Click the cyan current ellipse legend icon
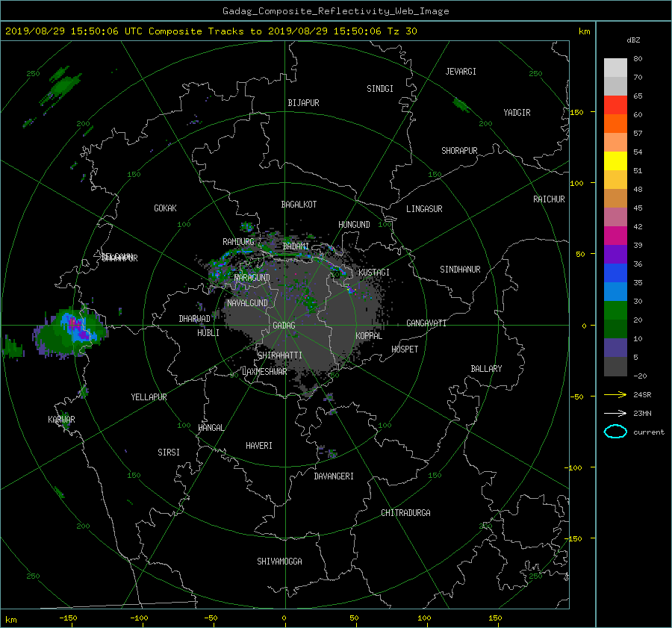 click(x=615, y=432)
